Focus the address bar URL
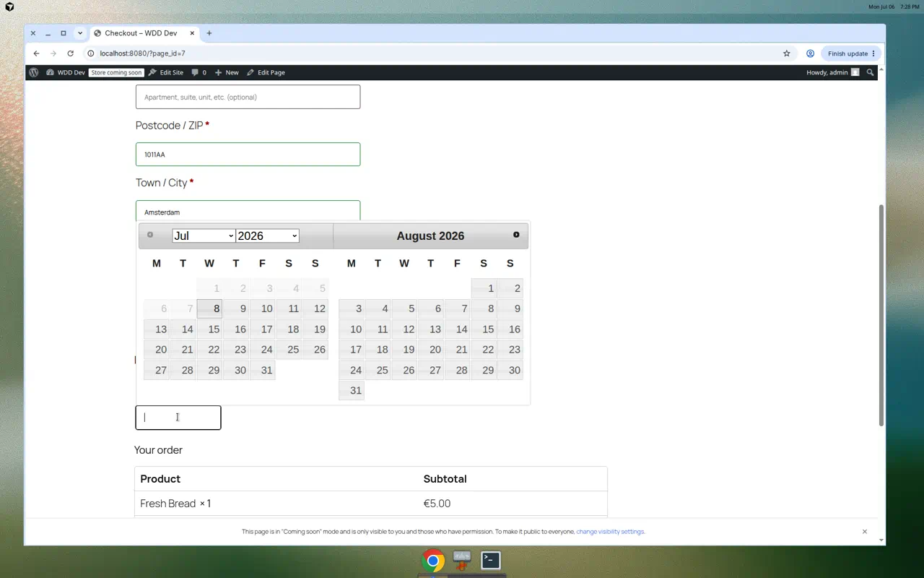This screenshot has width=924, height=578. pyautogui.click(x=143, y=53)
